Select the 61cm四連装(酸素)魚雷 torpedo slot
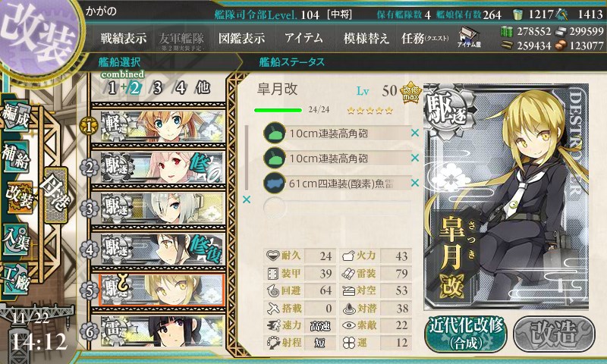 pyautogui.click(x=338, y=183)
